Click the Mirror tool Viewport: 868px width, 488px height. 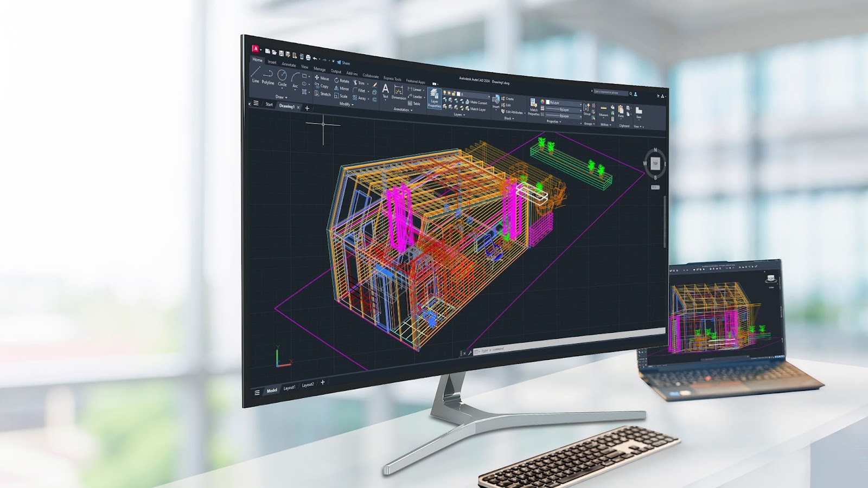coord(342,88)
